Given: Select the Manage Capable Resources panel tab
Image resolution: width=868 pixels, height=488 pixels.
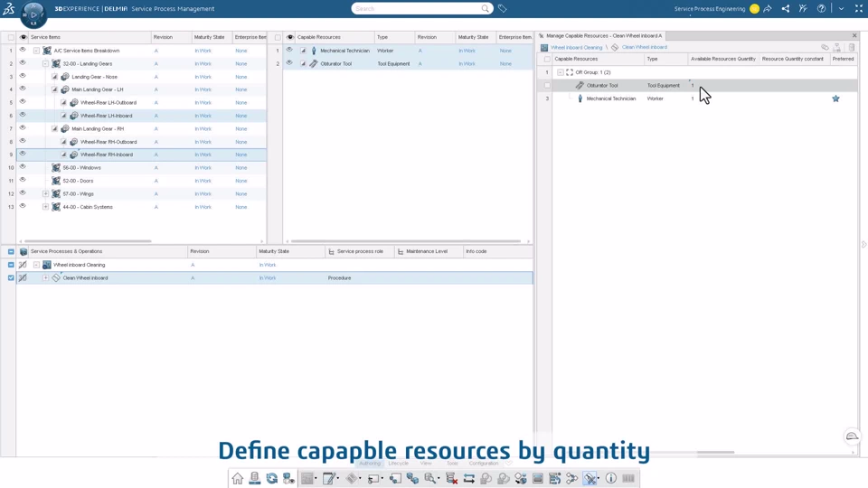Looking at the screenshot, I should (603, 35).
